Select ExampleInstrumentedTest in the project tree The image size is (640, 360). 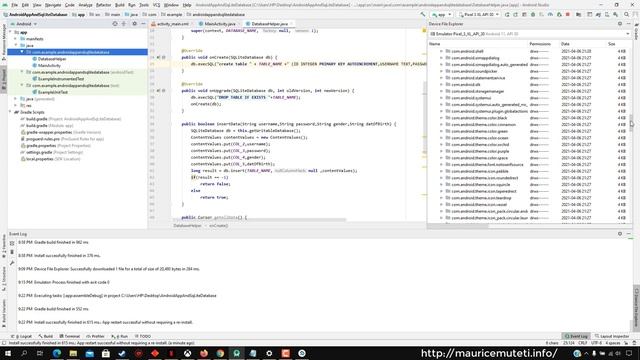[61, 79]
